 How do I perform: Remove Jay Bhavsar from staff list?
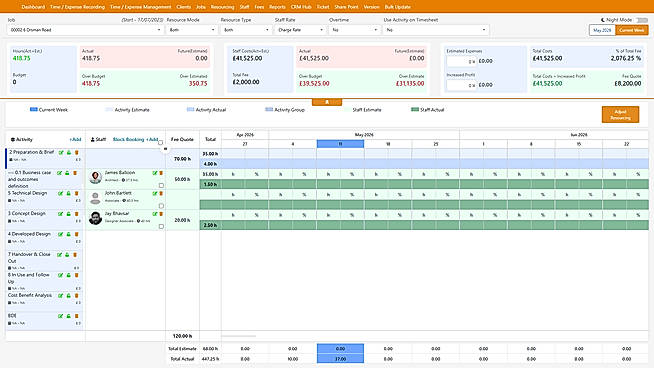tap(161, 214)
